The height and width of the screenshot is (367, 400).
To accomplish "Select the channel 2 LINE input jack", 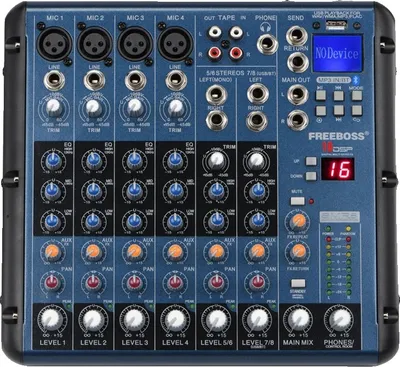I will coord(95,80).
